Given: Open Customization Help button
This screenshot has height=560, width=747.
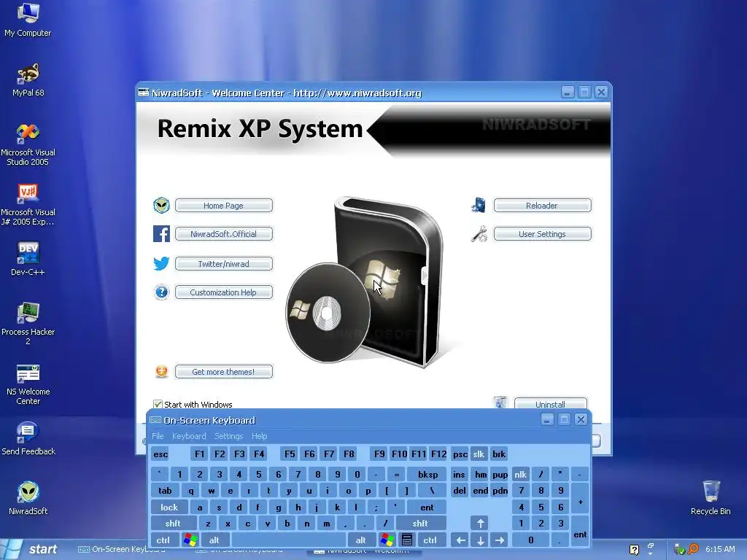Looking at the screenshot, I should [x=224, y=292].
